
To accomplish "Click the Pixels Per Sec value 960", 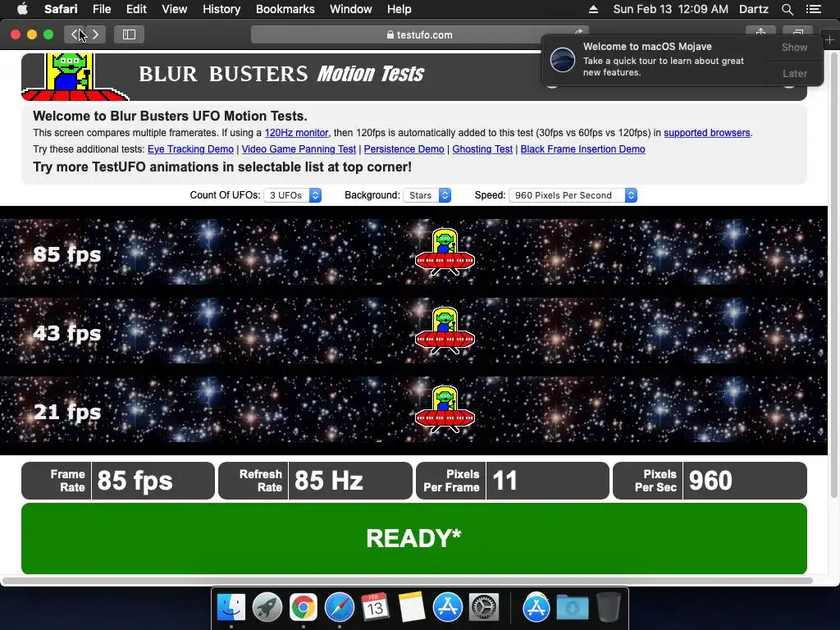I will [x=710, y=481].
